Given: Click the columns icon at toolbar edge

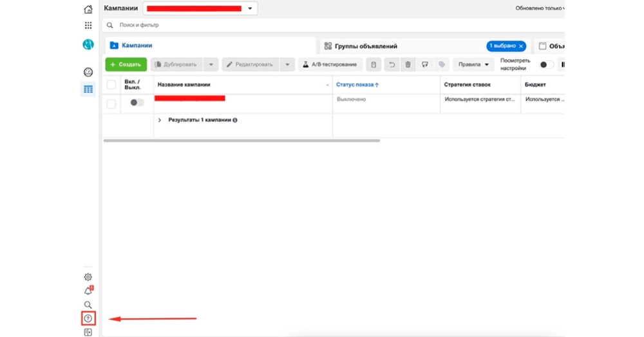Looking at the screenshot, I should click(562, 64).
